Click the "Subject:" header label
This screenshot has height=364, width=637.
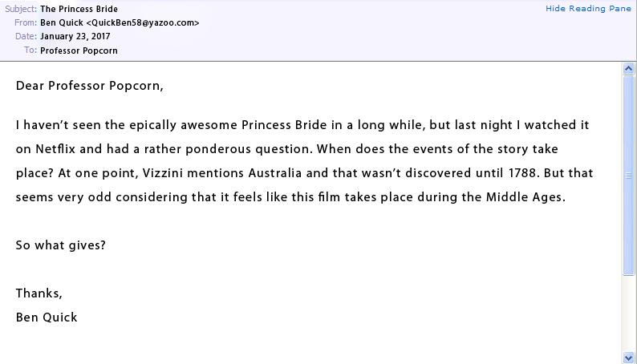point(20,10)
